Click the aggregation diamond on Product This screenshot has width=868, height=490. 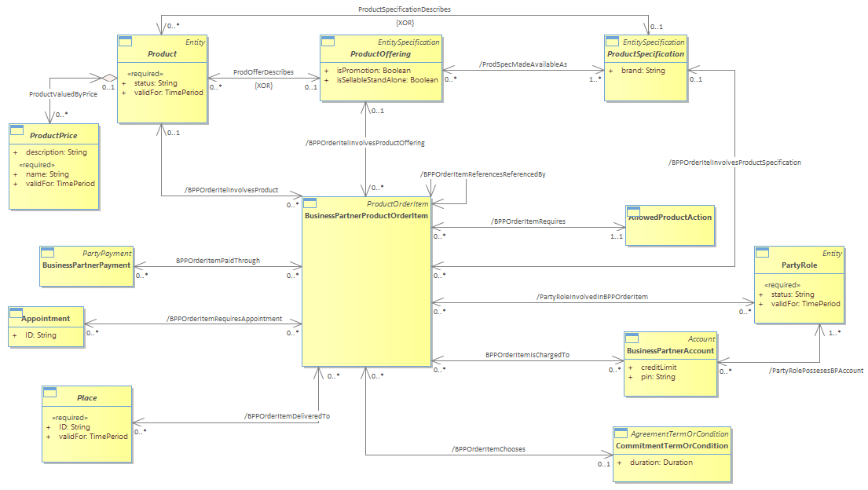pos(108,78)
